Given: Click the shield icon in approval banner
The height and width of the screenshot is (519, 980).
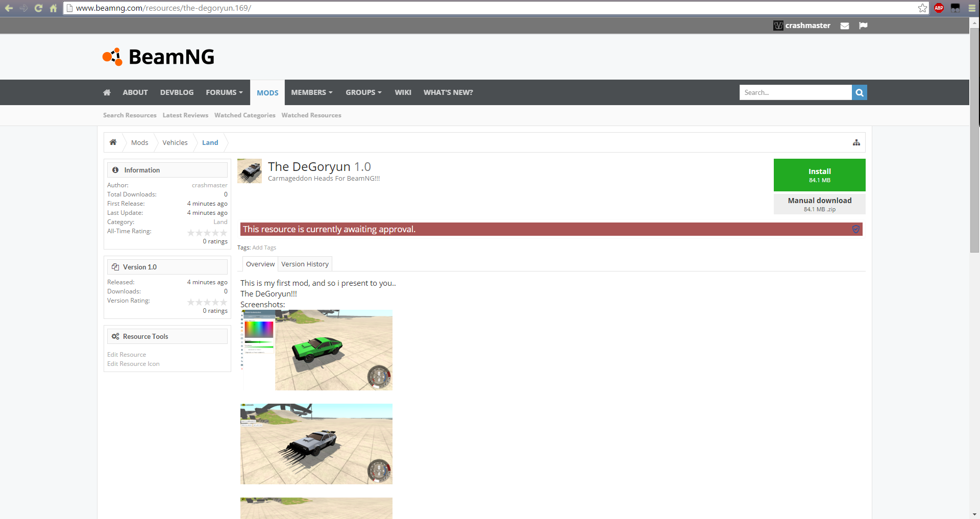Looking at the screenshot, I should click(856, 229).
